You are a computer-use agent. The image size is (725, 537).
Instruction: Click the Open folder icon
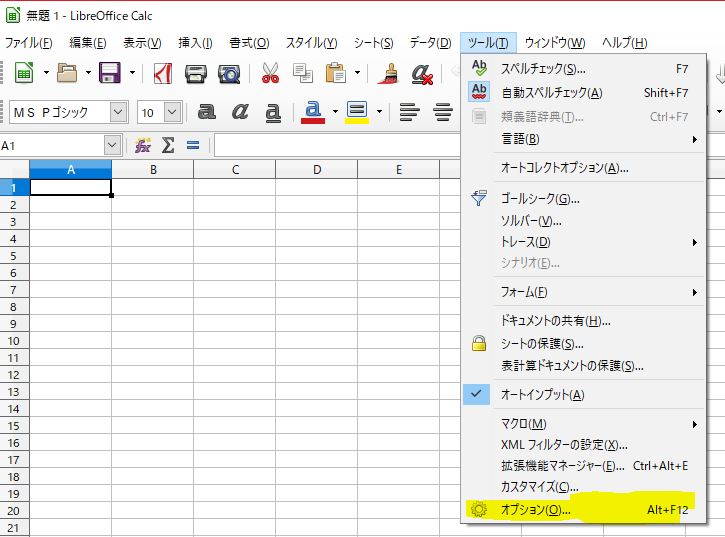67,73
